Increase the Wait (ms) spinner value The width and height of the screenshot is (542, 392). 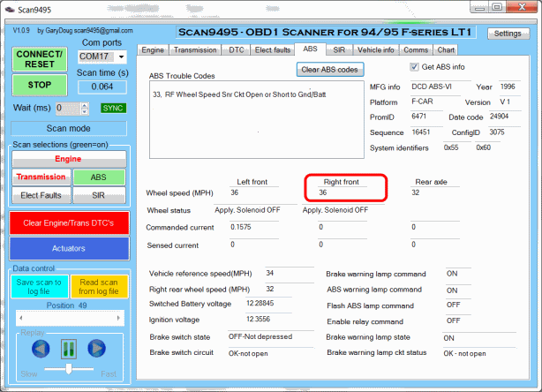(x=86, y=105)
